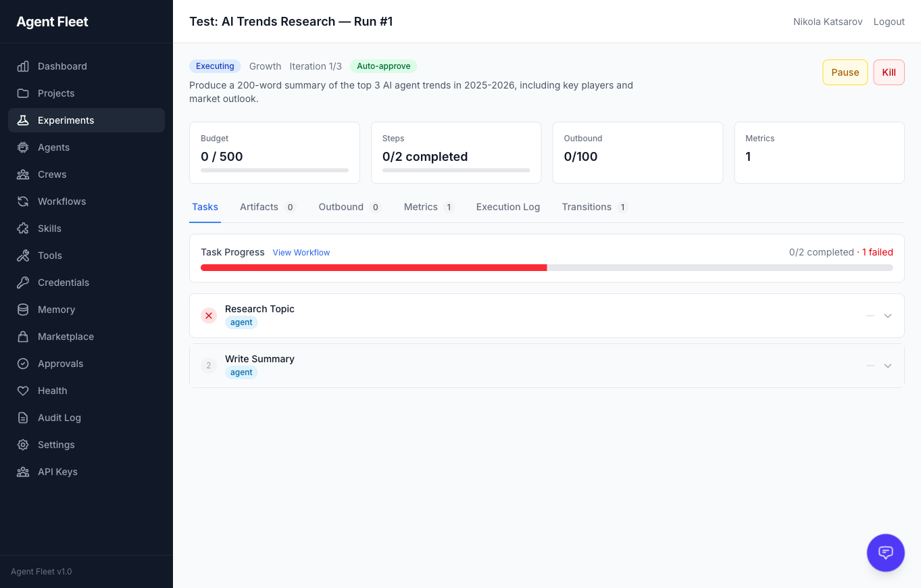Click the Workflows refresh-arrows icon
Screen dimensions: 921x588
coord(23,201)
